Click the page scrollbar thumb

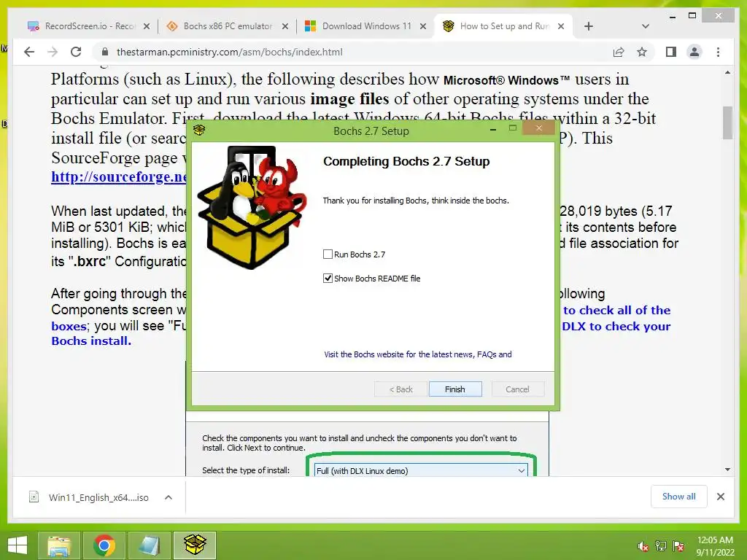[x=727, y=122]
